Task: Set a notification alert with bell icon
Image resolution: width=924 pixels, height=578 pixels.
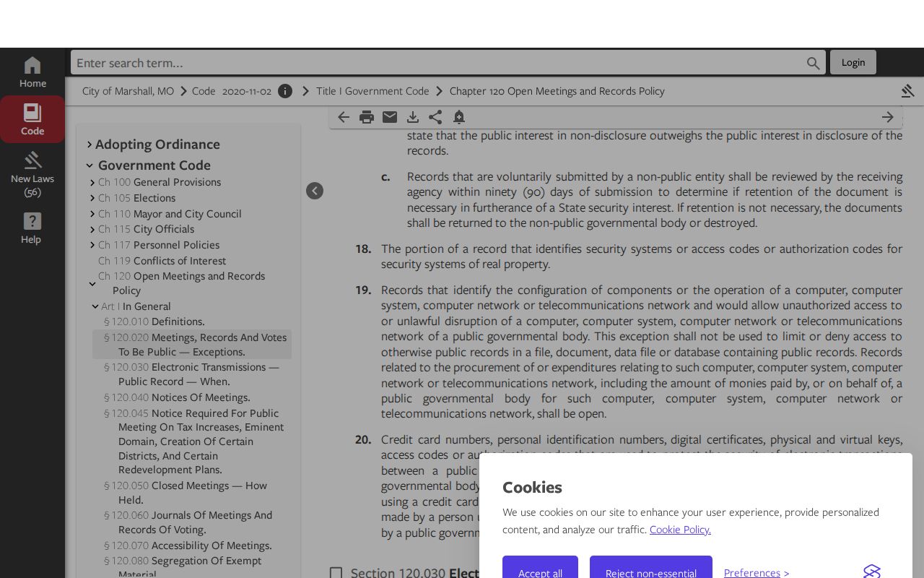Action: [x=459, y=117]
